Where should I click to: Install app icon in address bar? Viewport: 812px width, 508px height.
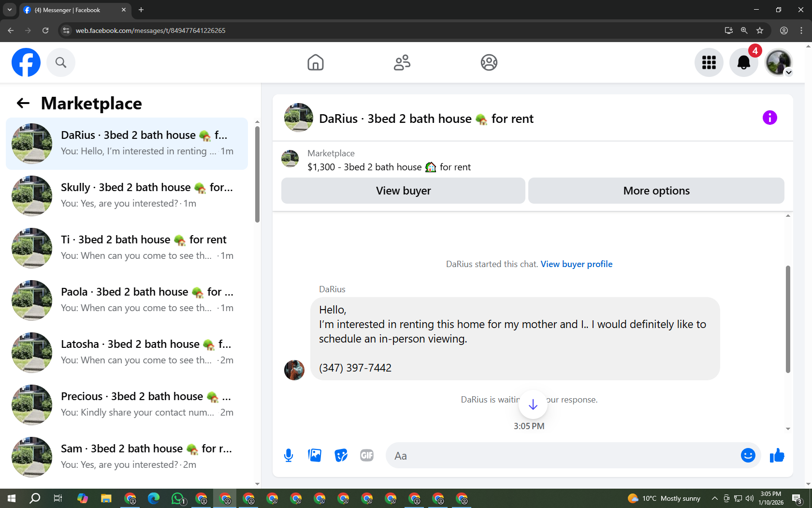729,30
